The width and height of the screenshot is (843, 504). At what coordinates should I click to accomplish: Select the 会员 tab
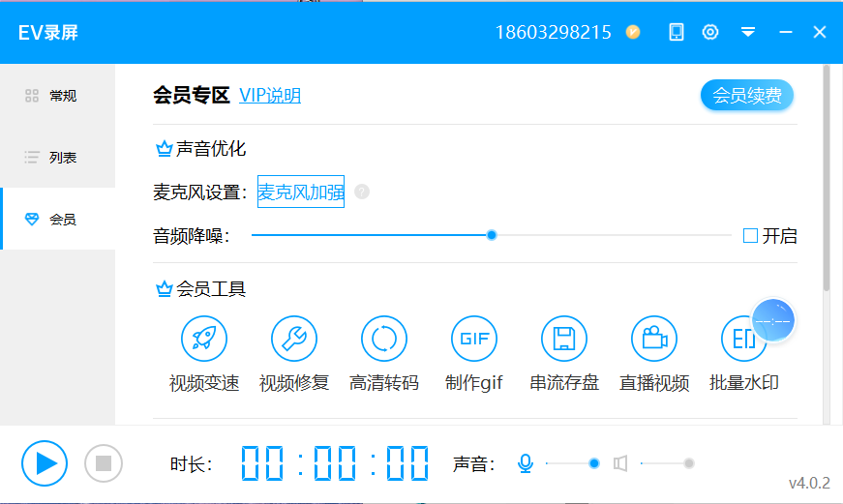click(x=57, y=220)
